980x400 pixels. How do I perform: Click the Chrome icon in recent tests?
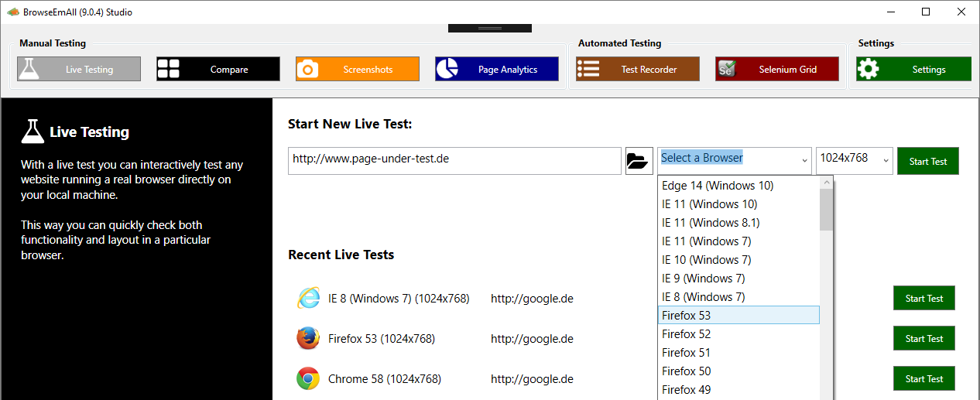308,378
